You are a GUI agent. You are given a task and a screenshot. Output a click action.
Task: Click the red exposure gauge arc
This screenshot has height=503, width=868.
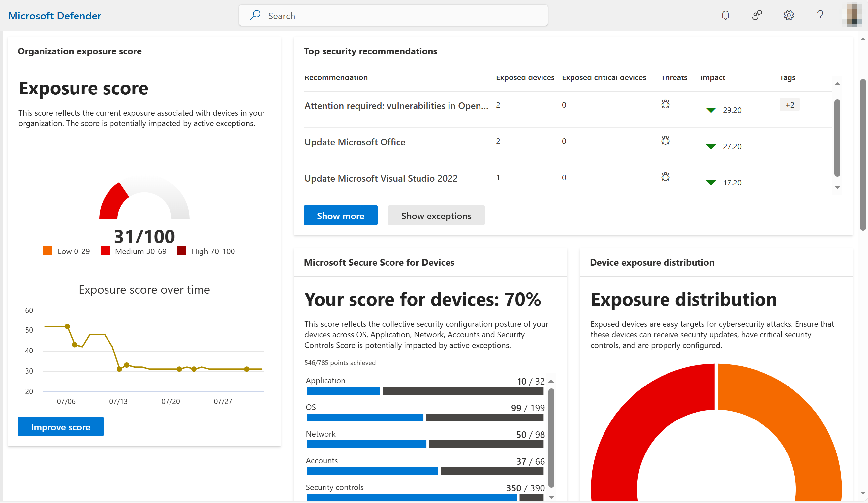[x=112, y=203]
